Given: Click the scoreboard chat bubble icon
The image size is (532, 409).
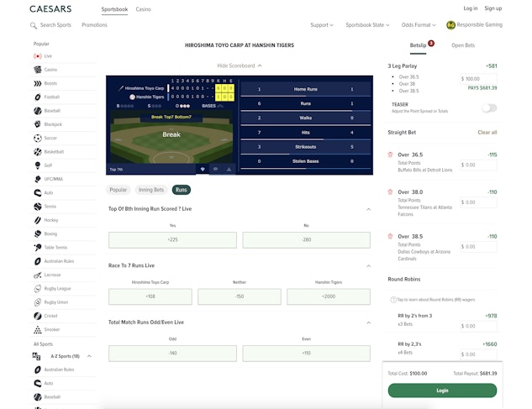Looking at the screenshot, I should tap(214, 169).
